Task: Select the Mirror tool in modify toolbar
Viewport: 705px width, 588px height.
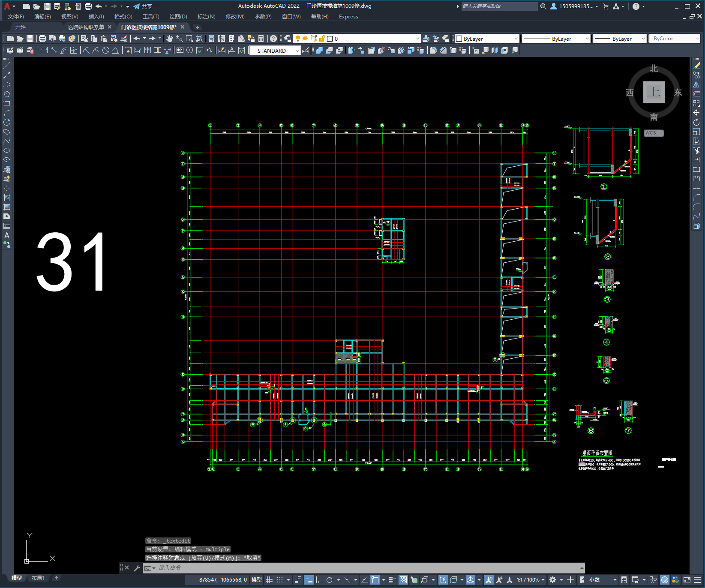Action: 696,84
